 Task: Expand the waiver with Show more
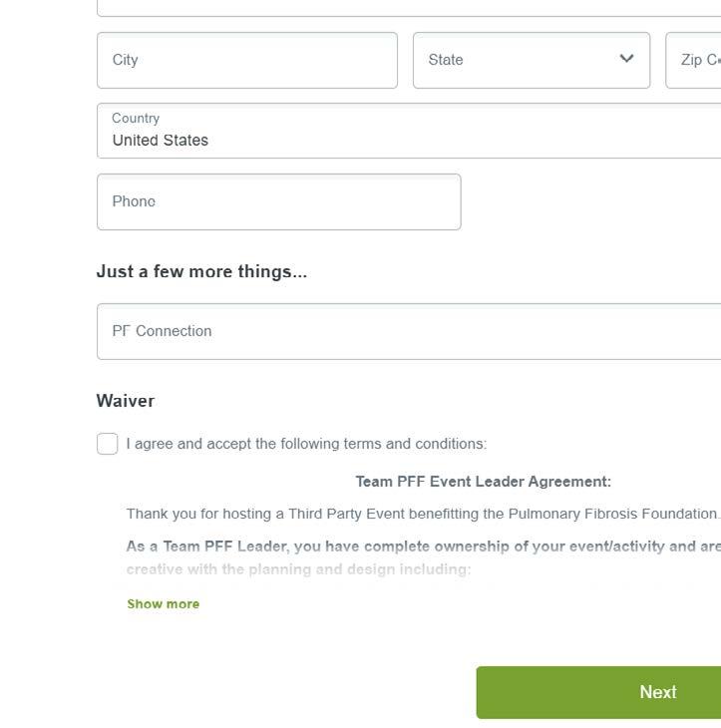coord(163,604)
